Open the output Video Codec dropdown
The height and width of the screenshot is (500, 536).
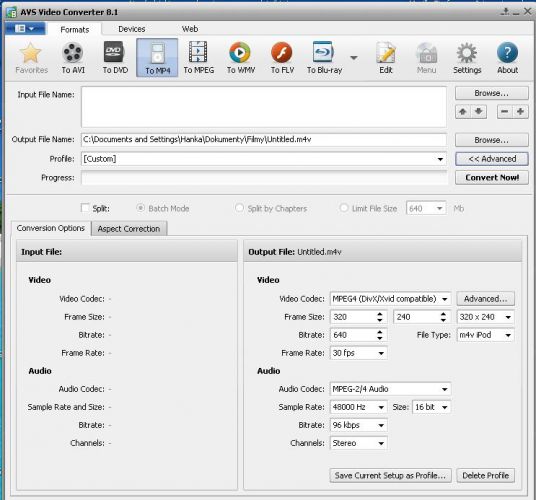pyautogui.click(x=444, y=299)
